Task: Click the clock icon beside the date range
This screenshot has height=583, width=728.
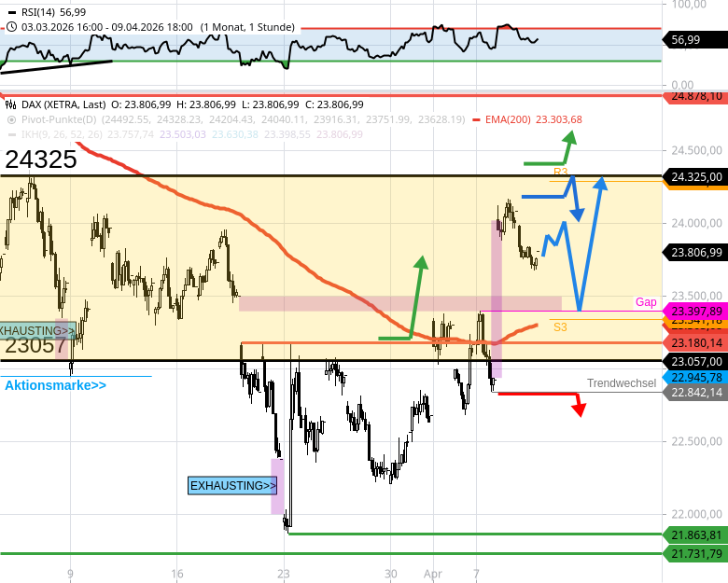Action: coord(10,27)
